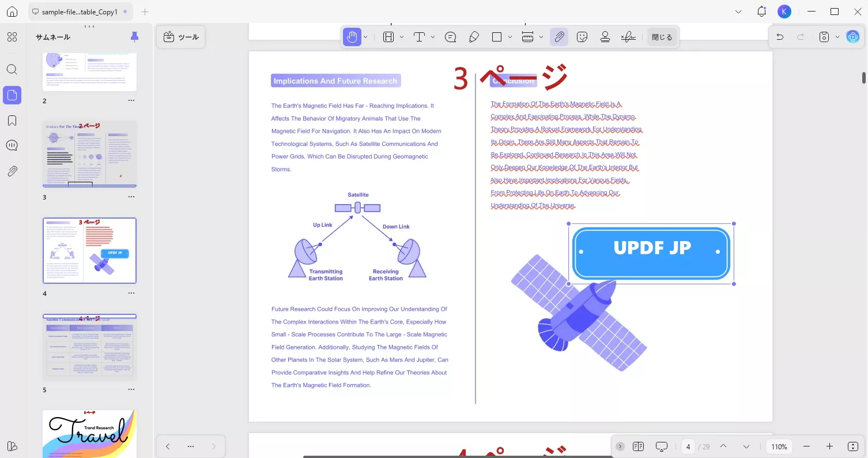Viewport: 868px width, 458px height.
Task: Open the page organize grid icon
Action: tap(12, 37)
